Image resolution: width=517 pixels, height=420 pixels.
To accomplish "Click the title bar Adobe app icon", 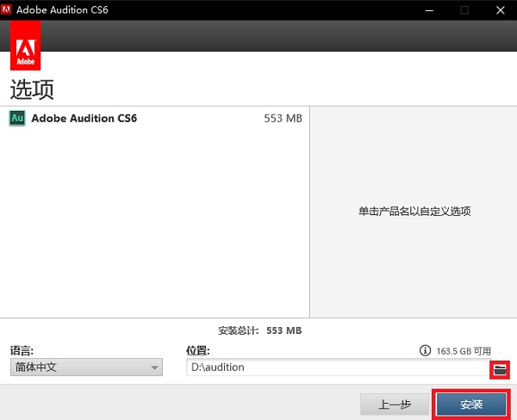I will 6,9.
